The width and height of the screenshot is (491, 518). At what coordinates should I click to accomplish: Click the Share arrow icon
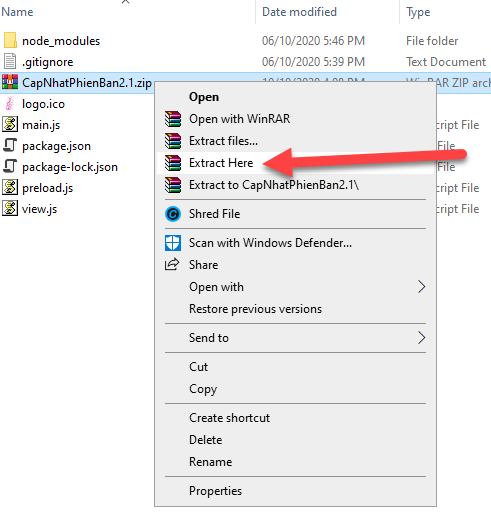tap(172, 265)
